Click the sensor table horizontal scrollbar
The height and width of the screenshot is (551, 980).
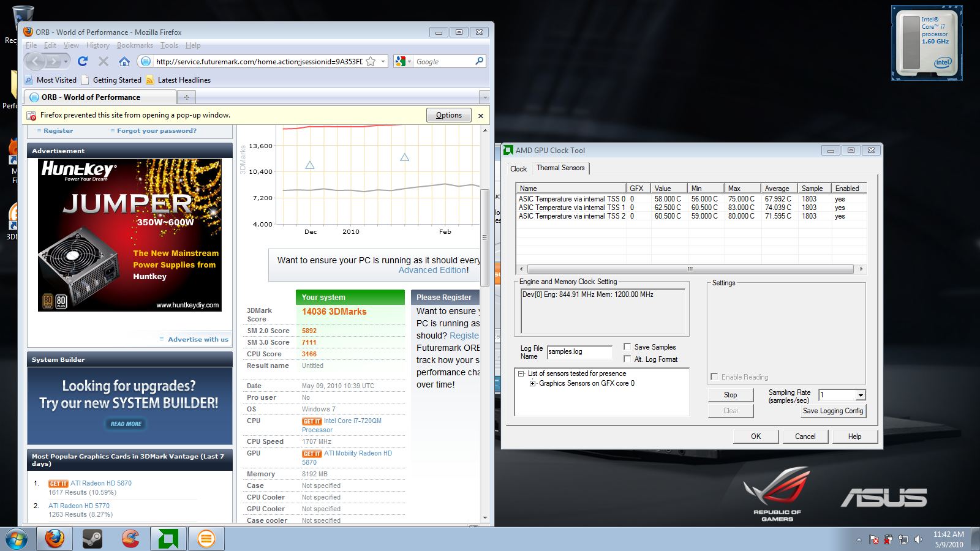tap(690, 269)
